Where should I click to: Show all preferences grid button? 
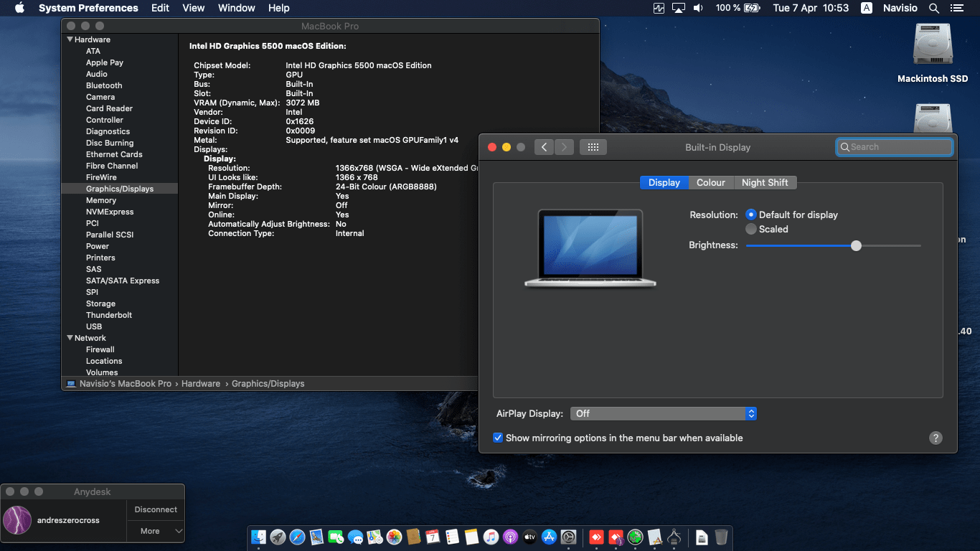593,147
